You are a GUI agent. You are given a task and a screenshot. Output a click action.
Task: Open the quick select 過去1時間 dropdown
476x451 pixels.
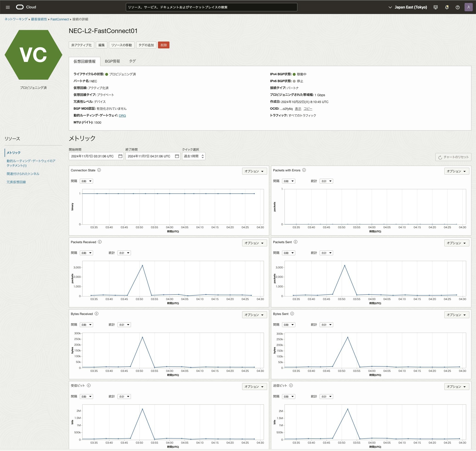194,156
